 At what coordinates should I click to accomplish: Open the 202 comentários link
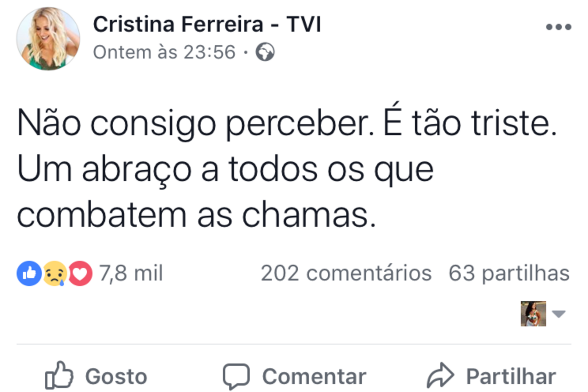click(346, 273)
